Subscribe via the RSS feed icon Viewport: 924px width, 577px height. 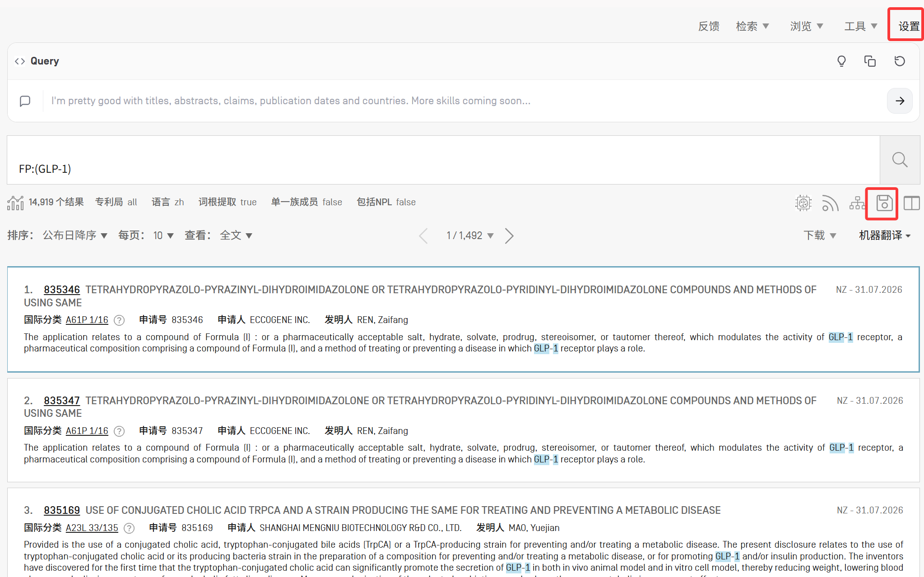coord(830,203)
